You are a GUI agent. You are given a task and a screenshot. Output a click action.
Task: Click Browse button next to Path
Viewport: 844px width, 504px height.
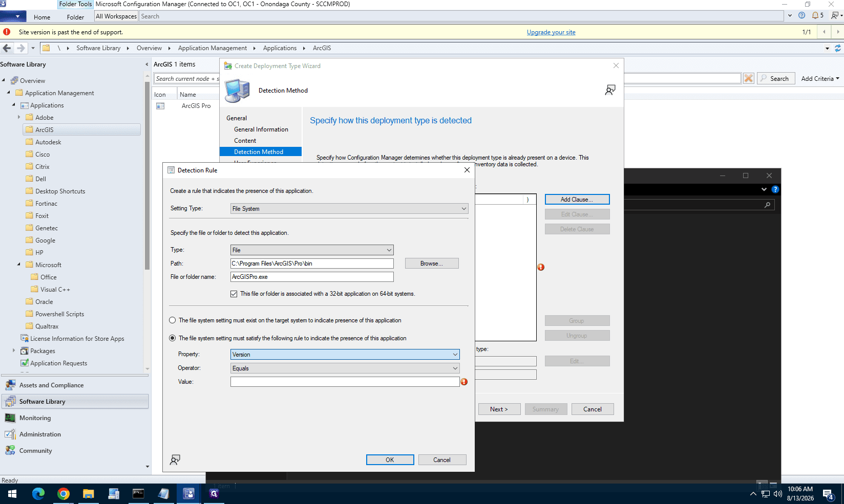432,264
